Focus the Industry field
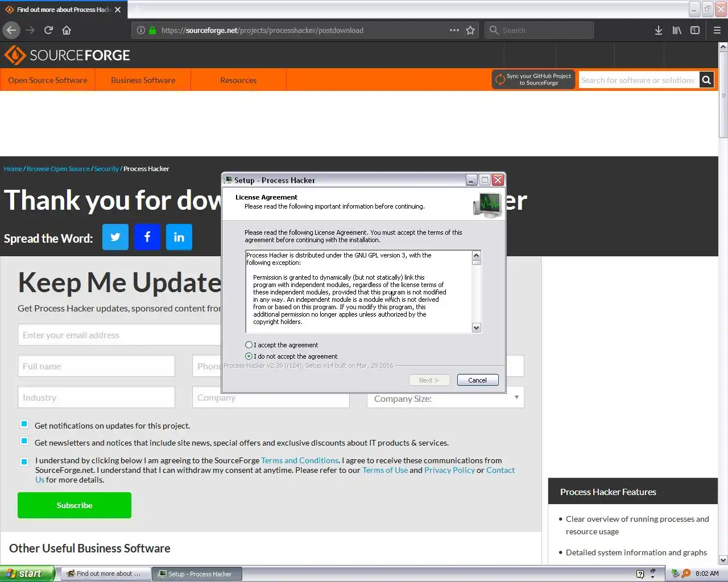The image size is (728, 582). click(x=96, y=398)
